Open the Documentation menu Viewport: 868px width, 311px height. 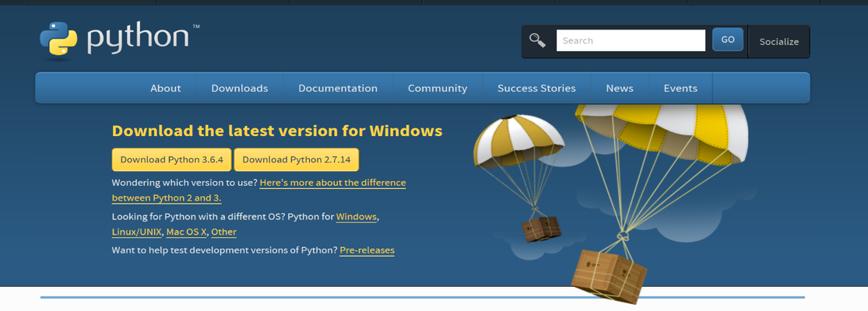point(338,89)
